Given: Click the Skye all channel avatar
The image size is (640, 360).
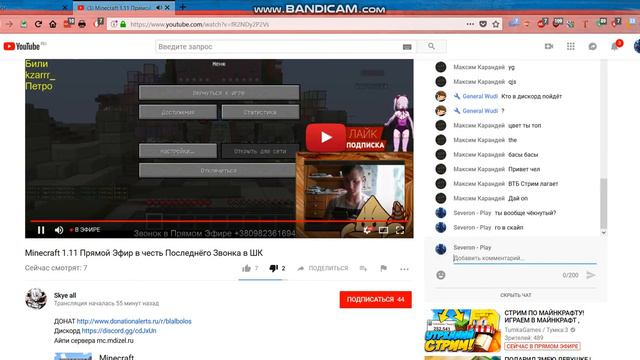Looking at the screenshot, I should [36, 298].
